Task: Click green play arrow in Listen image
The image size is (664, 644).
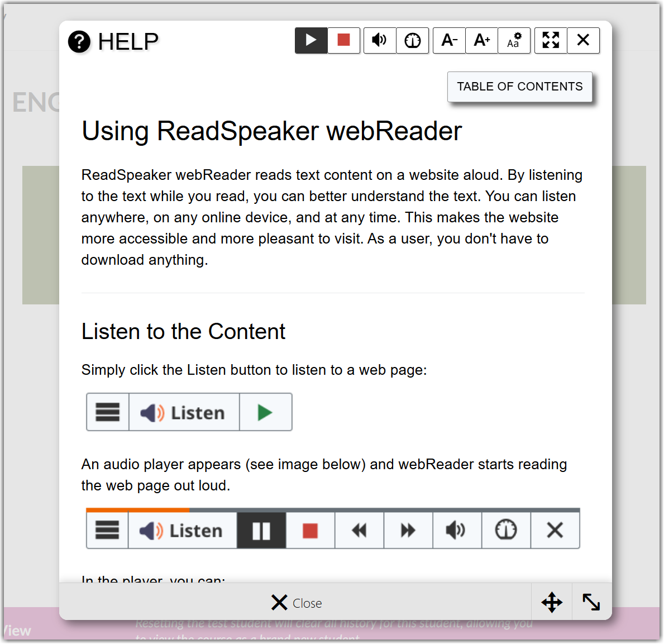Action: (265, 412)
